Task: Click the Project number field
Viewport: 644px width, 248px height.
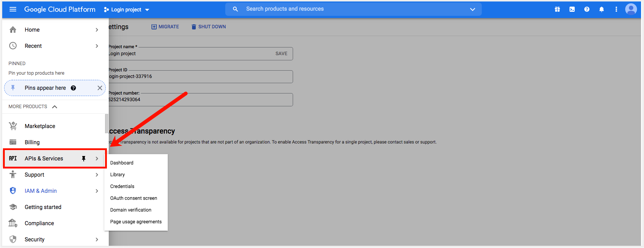Action: 201,100
